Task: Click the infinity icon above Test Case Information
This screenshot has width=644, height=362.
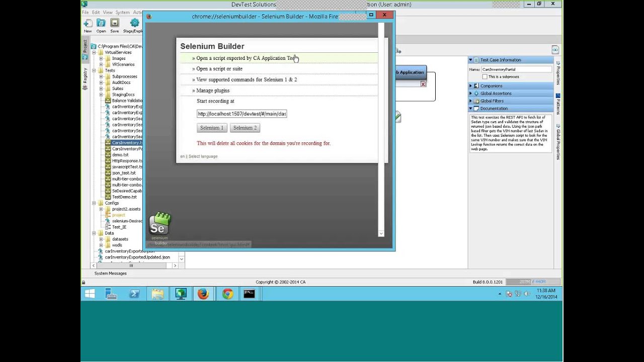Action: click(555, 50)
